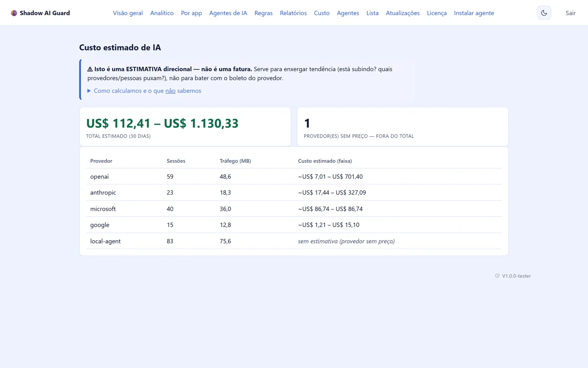588x368 pixels.
Task: Click the "Provedor(es) sem preço" card label
Action: [x=359, y=136]
